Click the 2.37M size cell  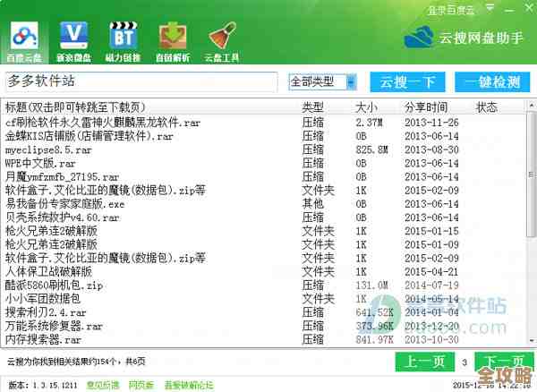(x=369, y=123)
